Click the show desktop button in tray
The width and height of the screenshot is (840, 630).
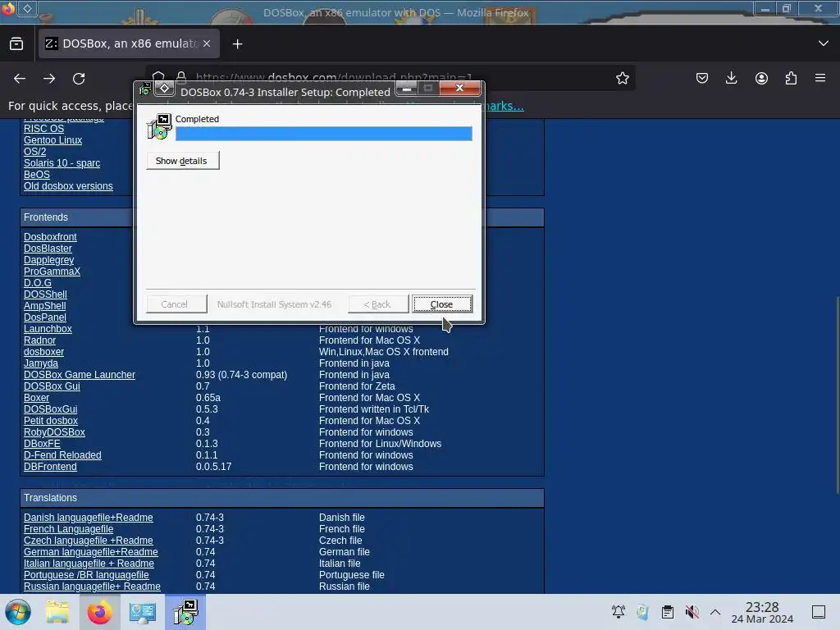[x=819, y=612]
